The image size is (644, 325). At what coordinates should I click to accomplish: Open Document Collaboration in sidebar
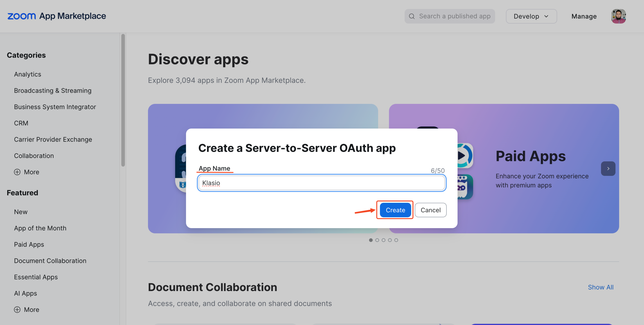[x=50, y=261]
